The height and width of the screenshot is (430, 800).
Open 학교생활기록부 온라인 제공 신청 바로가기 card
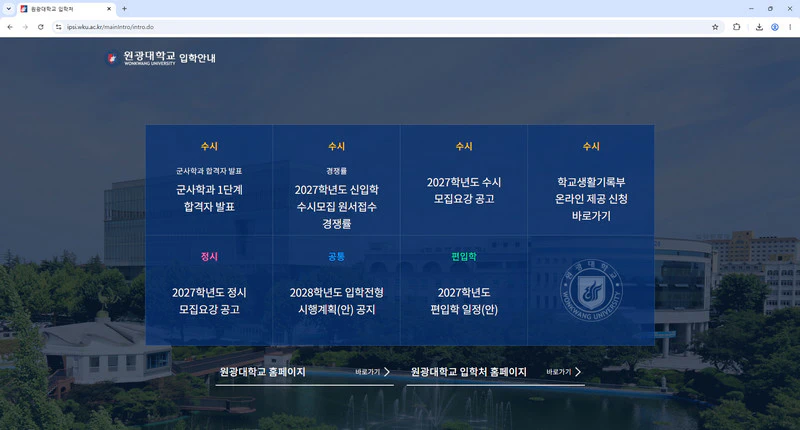[591, 180]
